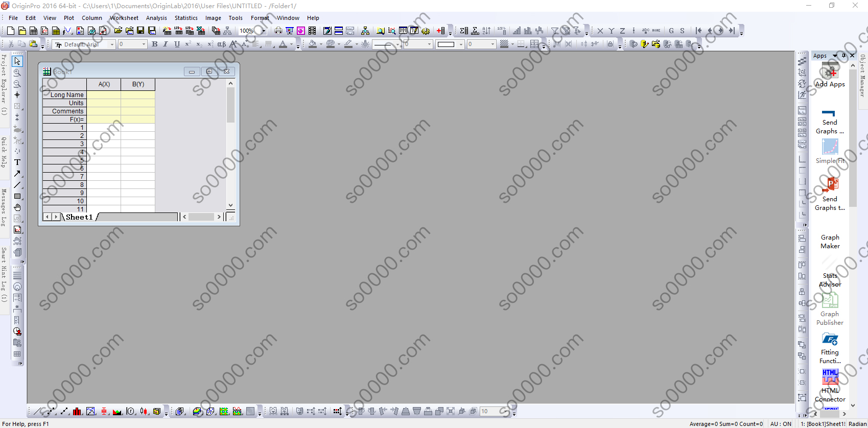
Task: Launch the HTML Connector app
Action: [x=830, y=385]
